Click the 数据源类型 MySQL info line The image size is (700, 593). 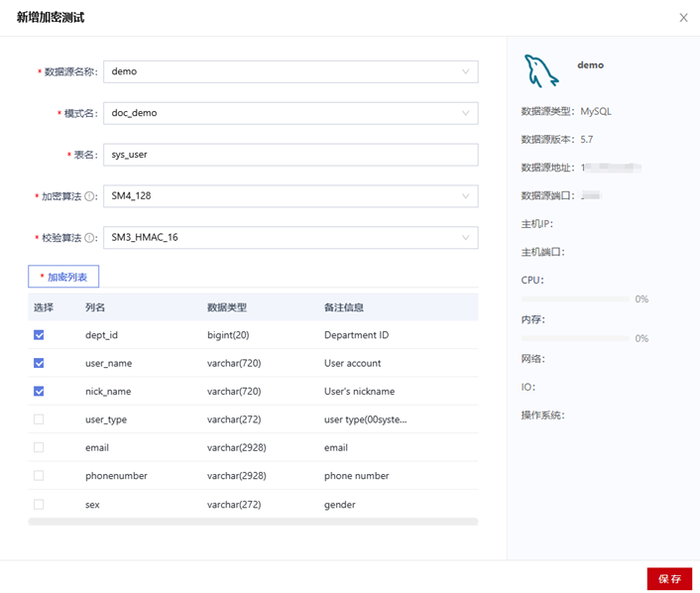coord(566,112)
